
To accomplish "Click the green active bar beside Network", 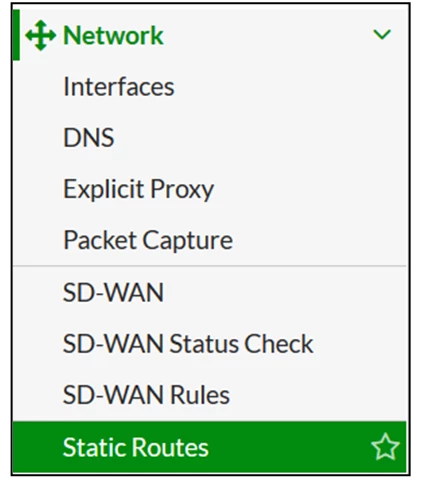I will (16, 35).
